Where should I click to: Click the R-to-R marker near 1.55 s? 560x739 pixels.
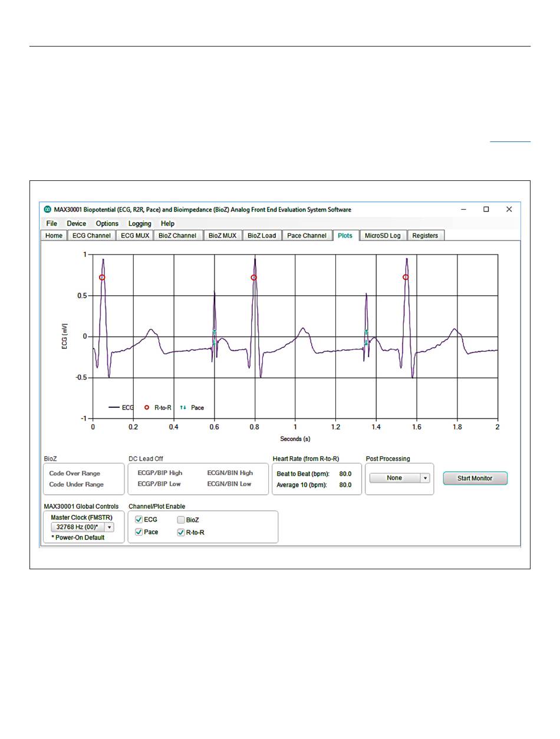coord(406,277)
